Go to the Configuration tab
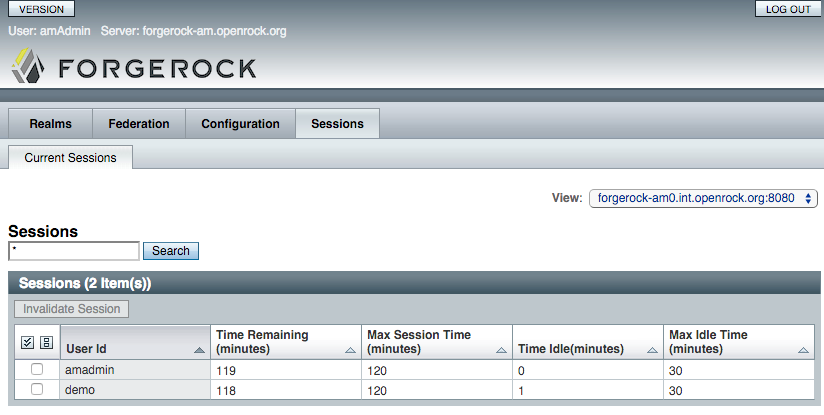Screen dimensions: 824x415 [240, 123]
